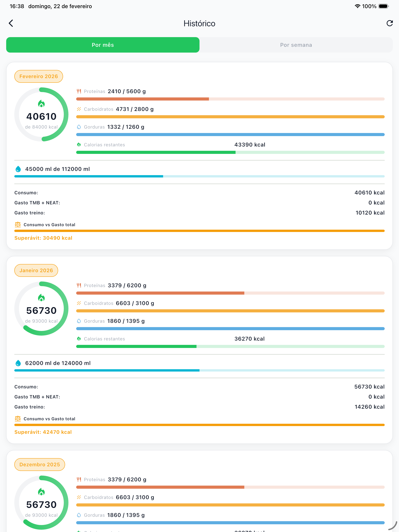The height and width of the screenshot is (532, 399).
Task: Click Consumo vs Gasto bar in Janeiro 2026
Action: (199, 425)
